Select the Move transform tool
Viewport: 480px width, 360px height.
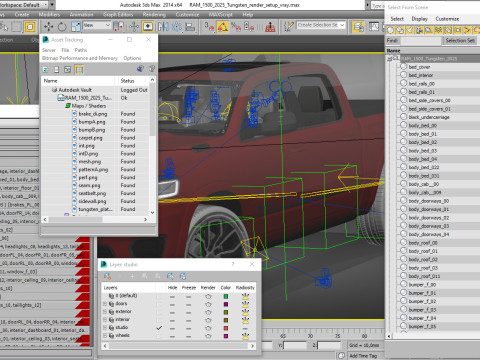click(x=49, y=26)
